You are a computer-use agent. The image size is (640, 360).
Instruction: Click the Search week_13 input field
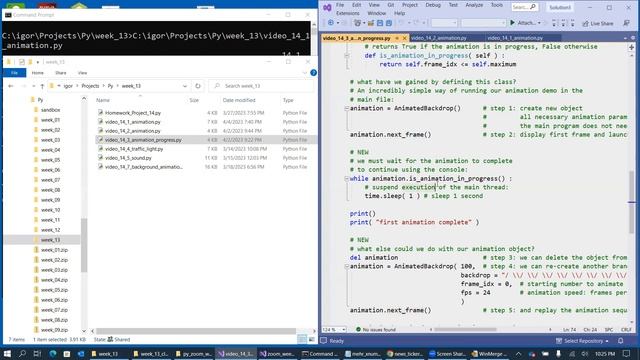[x=261, y=86]
